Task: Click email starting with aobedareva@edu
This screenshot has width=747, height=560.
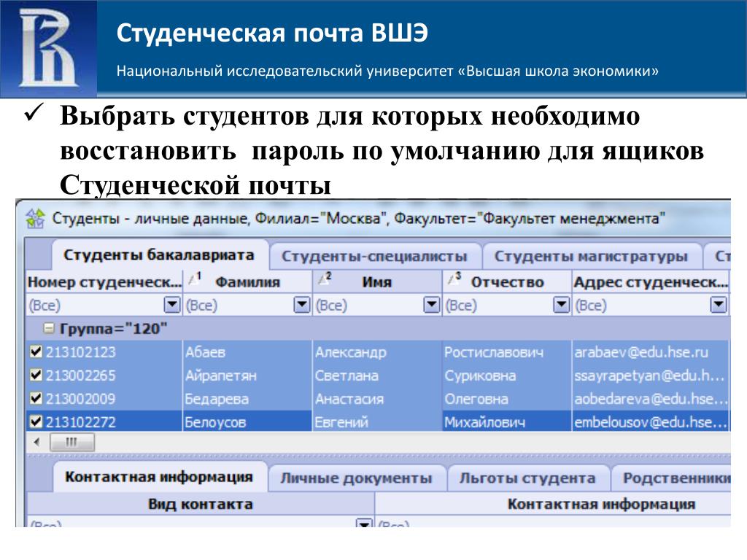Action: coord(651,399)
